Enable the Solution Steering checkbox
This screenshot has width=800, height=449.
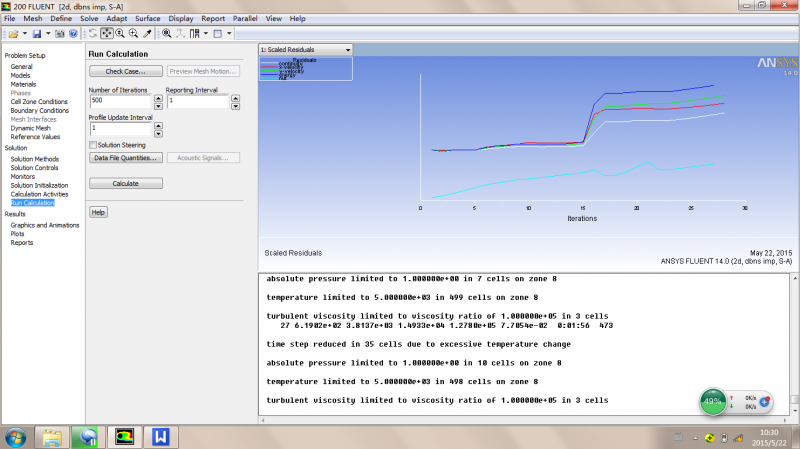93,145
